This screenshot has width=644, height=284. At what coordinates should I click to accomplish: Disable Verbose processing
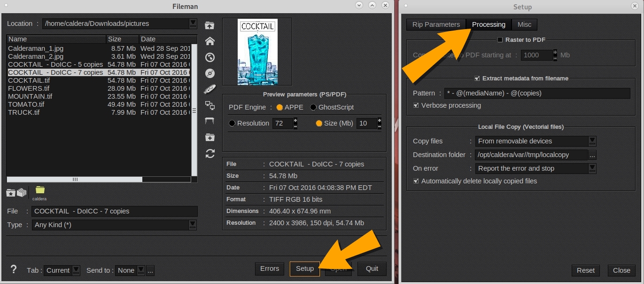tap(416, 105)
